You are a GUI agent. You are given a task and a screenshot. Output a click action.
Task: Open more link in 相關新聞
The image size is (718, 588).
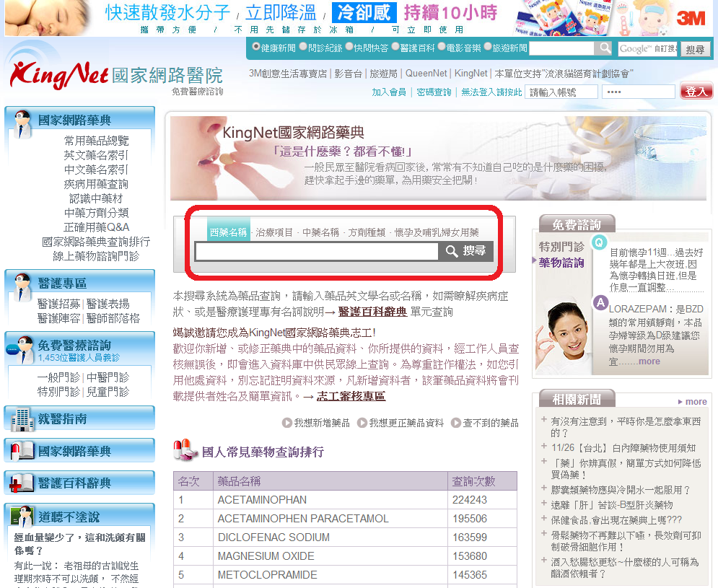692,402
